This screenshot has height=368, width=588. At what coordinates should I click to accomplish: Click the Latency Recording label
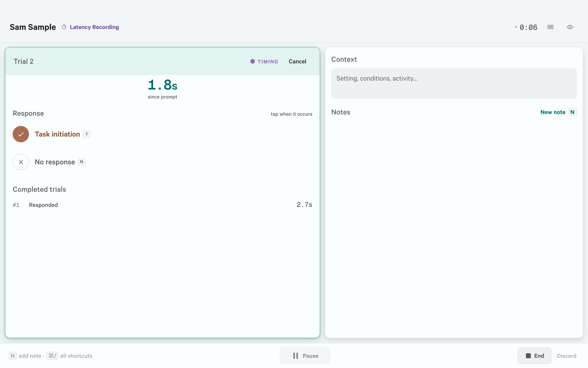pyautogui.click(x=94, y=27)
